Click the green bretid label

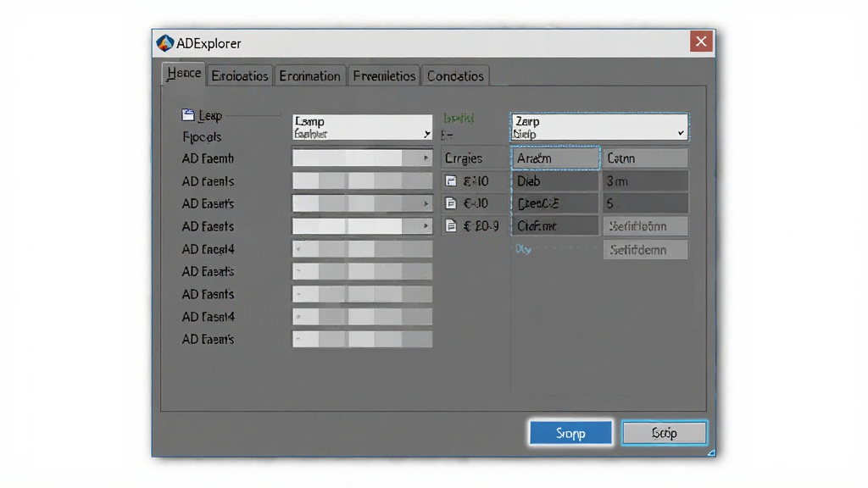click(x=459, y=118)
